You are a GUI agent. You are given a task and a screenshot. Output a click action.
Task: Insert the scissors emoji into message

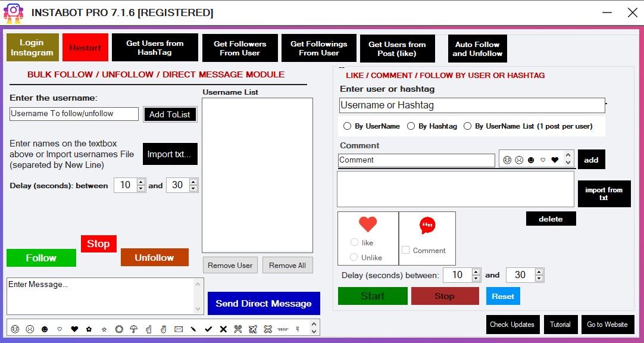(238, 329)
